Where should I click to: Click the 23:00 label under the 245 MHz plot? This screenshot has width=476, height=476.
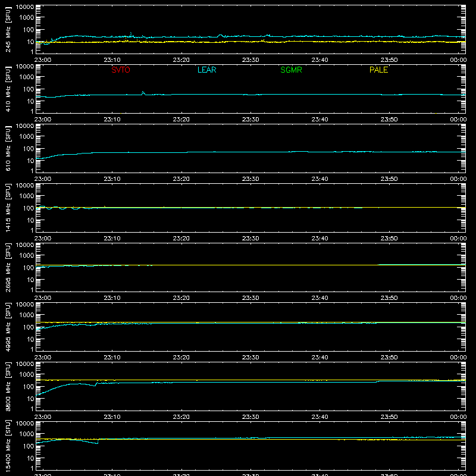tap(43, 60)
